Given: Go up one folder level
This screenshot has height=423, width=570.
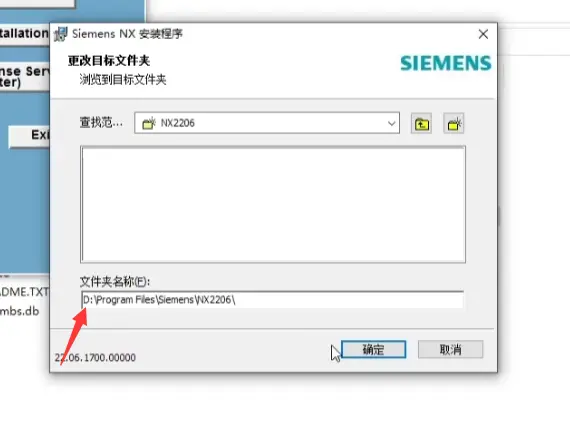Looking at the screenshot, I should tap(421, 124).
